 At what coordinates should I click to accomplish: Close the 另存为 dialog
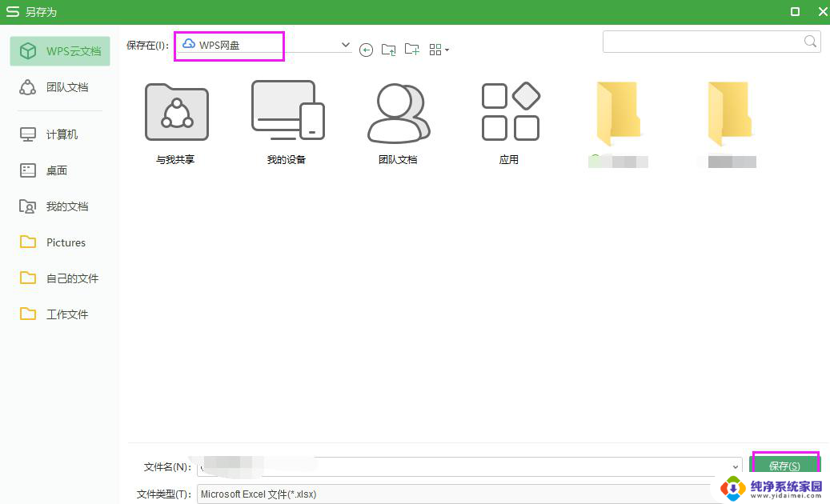point(823,12)
